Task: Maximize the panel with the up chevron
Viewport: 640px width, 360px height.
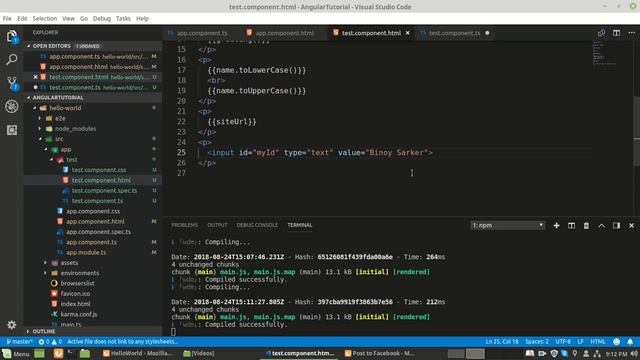Action: (x=601, y=225)
